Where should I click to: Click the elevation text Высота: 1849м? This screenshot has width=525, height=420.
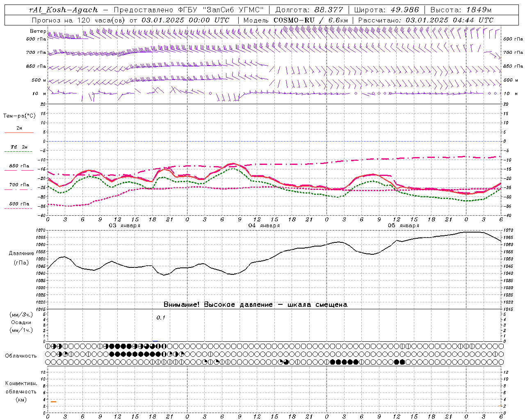click(461, 10)
